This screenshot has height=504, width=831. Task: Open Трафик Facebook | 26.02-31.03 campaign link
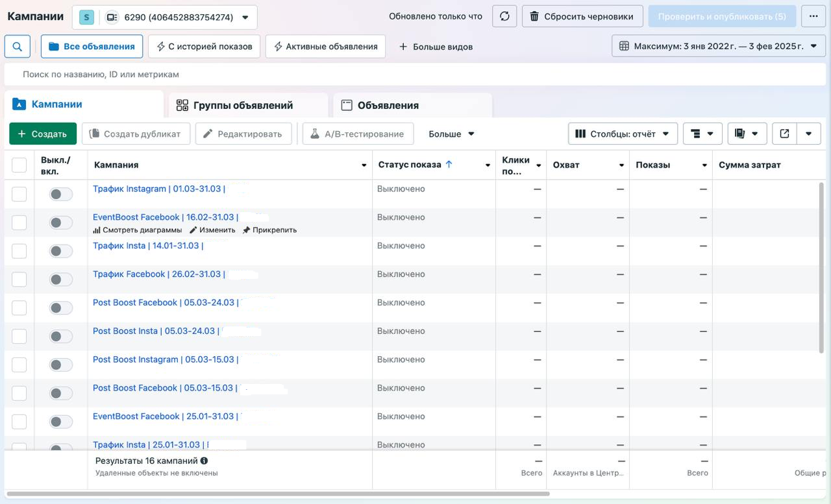(x=159, y=274)
